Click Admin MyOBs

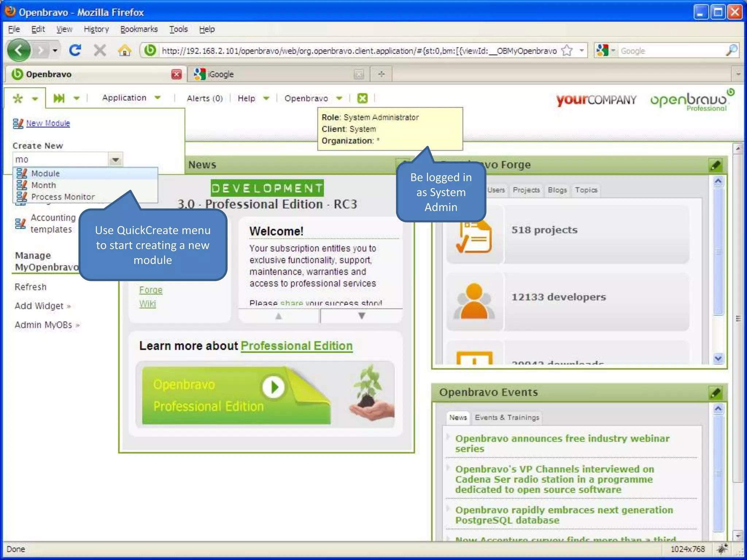coord(47,325)
